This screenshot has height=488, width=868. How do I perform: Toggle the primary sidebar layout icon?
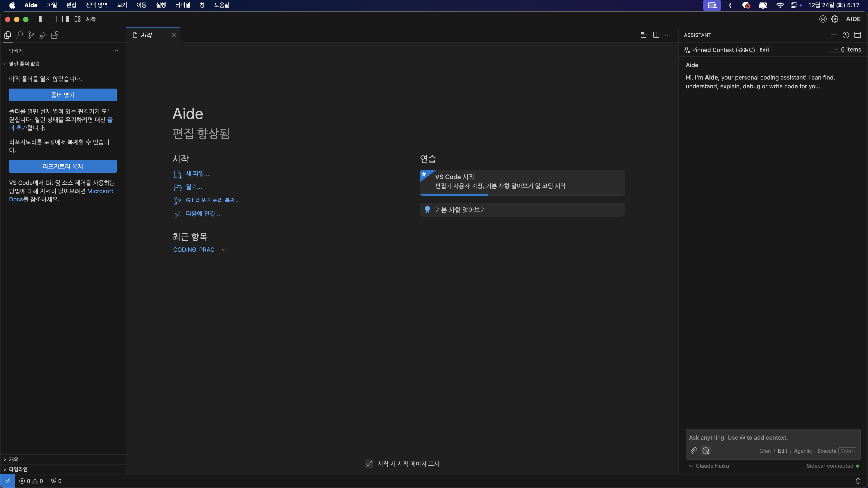click(x=42, y=19)
